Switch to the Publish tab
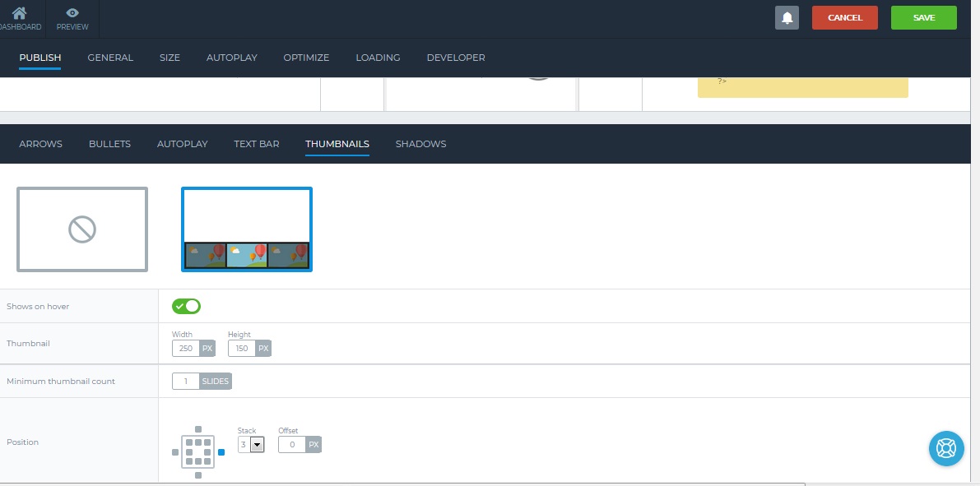Viewport: 980px width, 486px height. 40,58
